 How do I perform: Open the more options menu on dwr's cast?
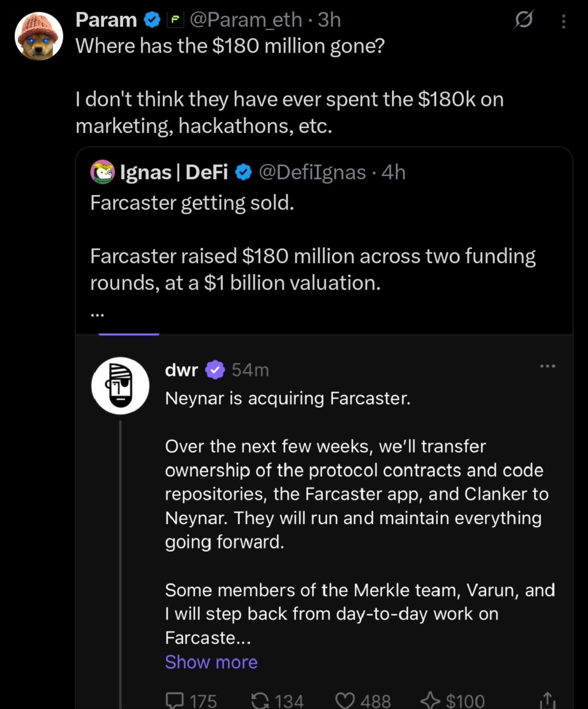548,366
